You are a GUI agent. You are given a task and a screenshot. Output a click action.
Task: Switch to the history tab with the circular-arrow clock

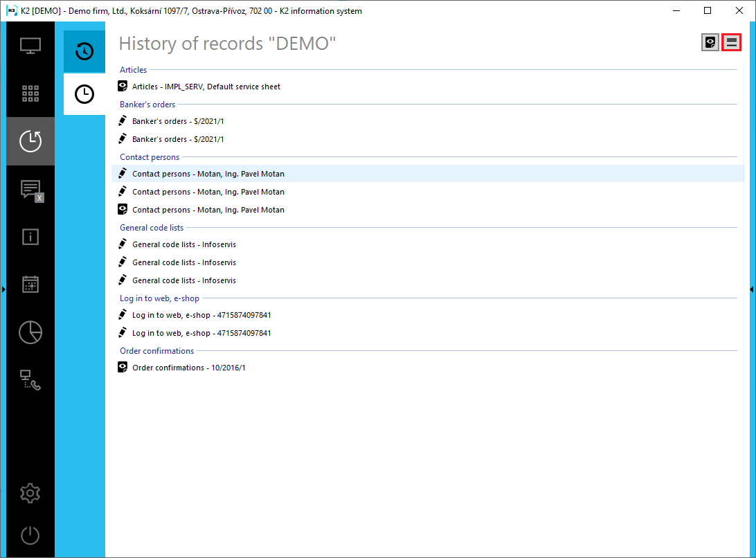click(84, 51)
